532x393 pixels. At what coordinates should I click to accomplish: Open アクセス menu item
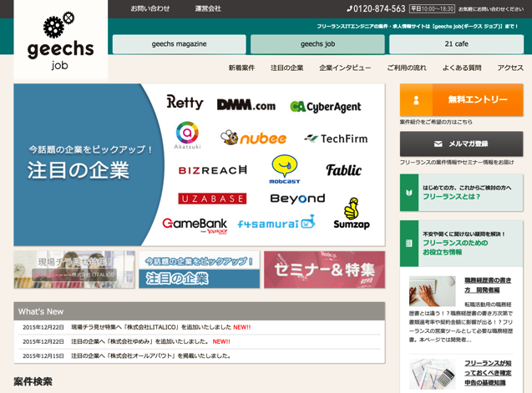coord(510,68)
